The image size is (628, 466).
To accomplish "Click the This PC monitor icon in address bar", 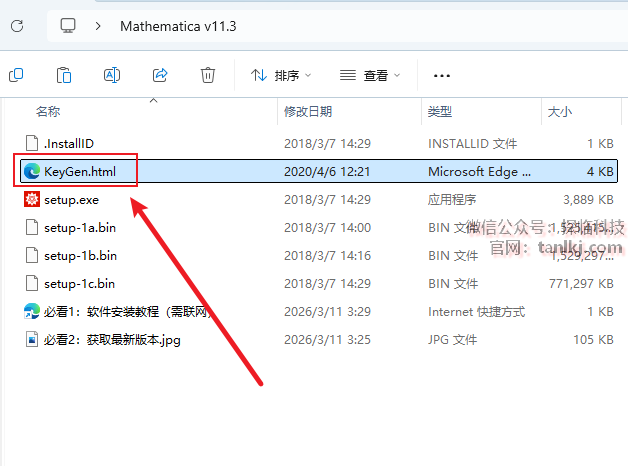I will coord(68,26).
